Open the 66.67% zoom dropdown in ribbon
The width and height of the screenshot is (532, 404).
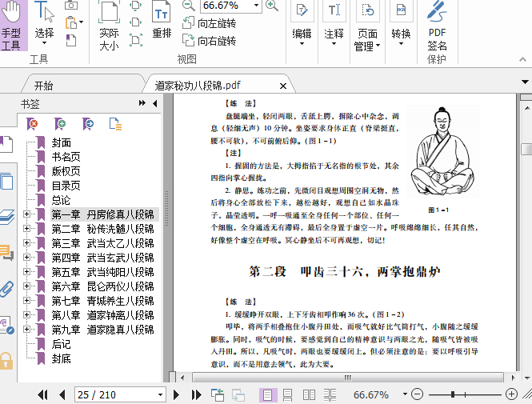257,5
